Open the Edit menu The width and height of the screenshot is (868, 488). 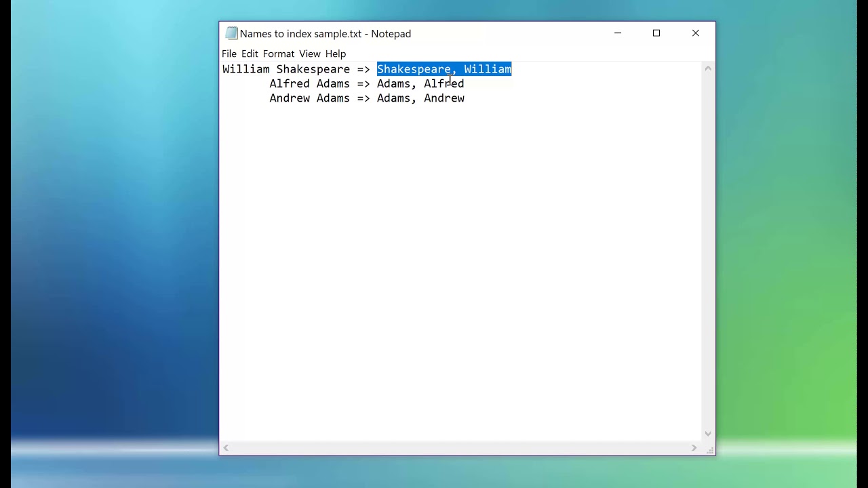250,54
